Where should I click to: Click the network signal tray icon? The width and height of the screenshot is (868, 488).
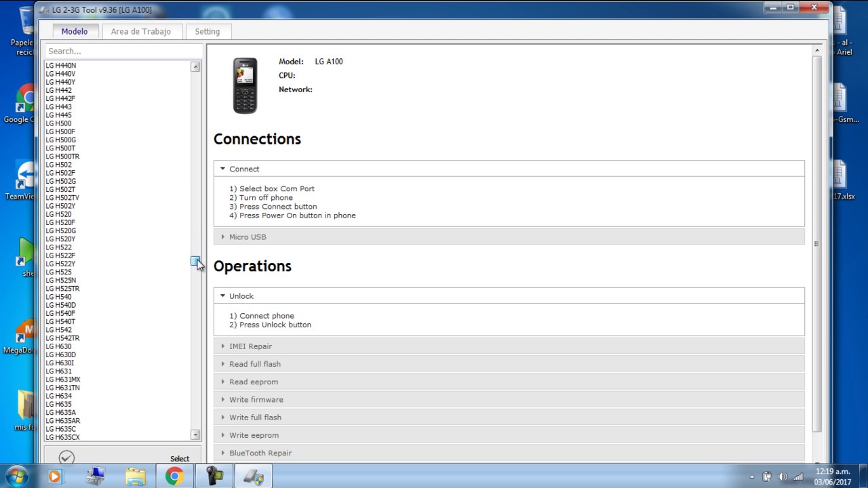point(798,477)
